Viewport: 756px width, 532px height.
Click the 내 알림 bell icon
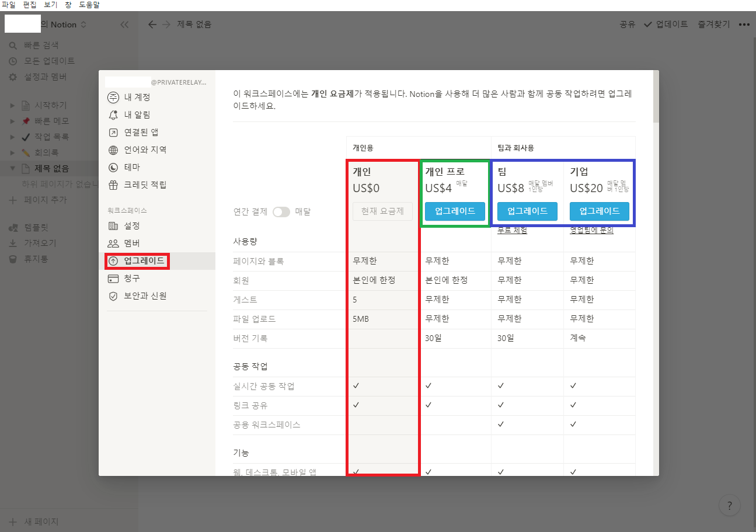click(113, 114)
